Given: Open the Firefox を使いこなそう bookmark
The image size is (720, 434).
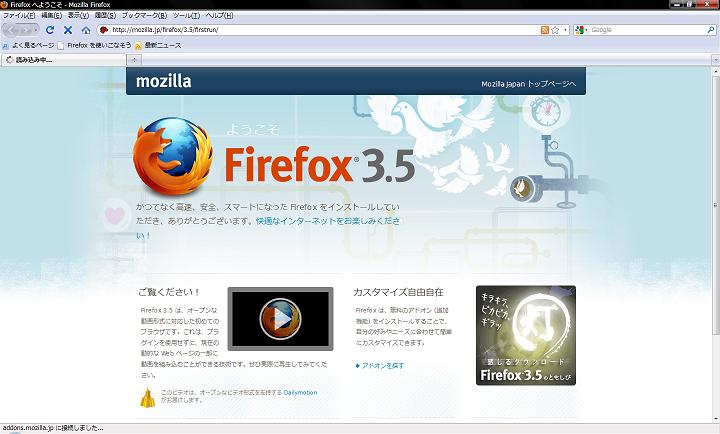Looking at the screenshot, I should coord(95,45).
